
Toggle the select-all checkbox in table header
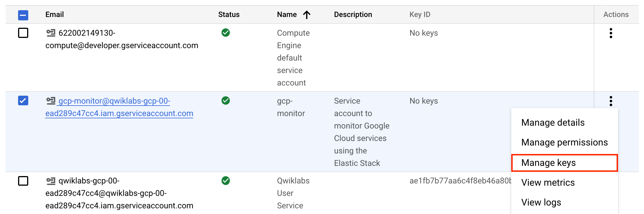23,15
